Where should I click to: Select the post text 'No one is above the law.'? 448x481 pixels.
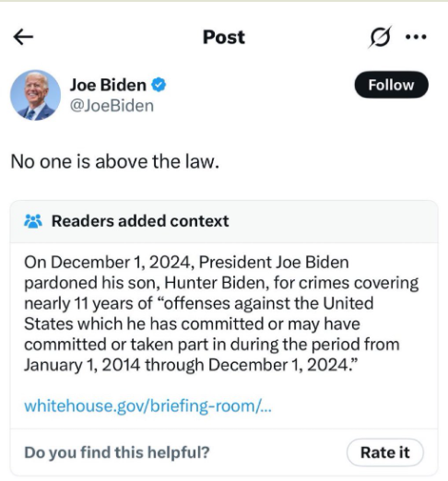[115, 161]
